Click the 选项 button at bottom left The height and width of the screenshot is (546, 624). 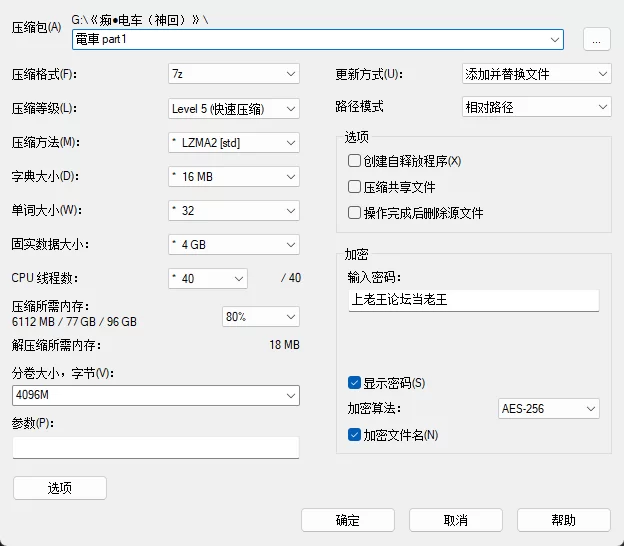pyautogui.click(x=60, y=488)
